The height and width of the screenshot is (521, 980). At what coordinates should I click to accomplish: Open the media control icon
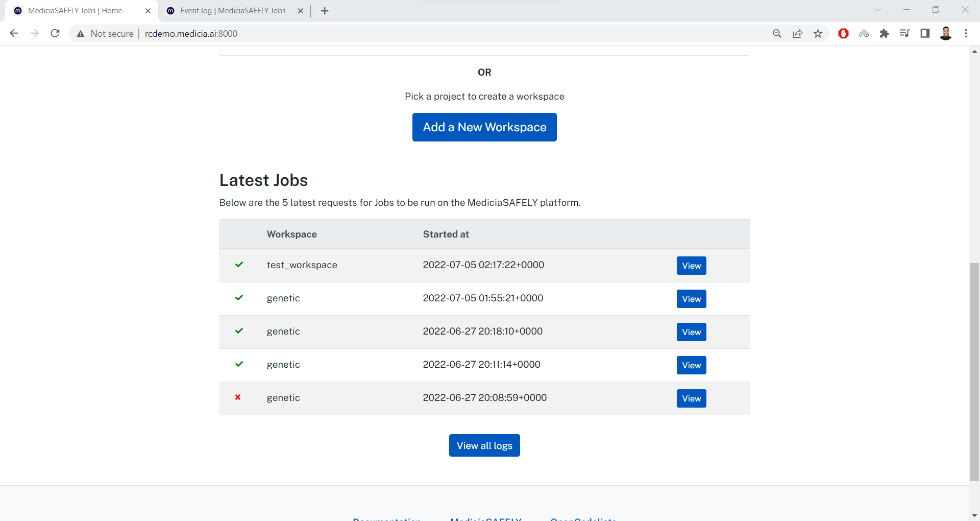pos(904,34)
